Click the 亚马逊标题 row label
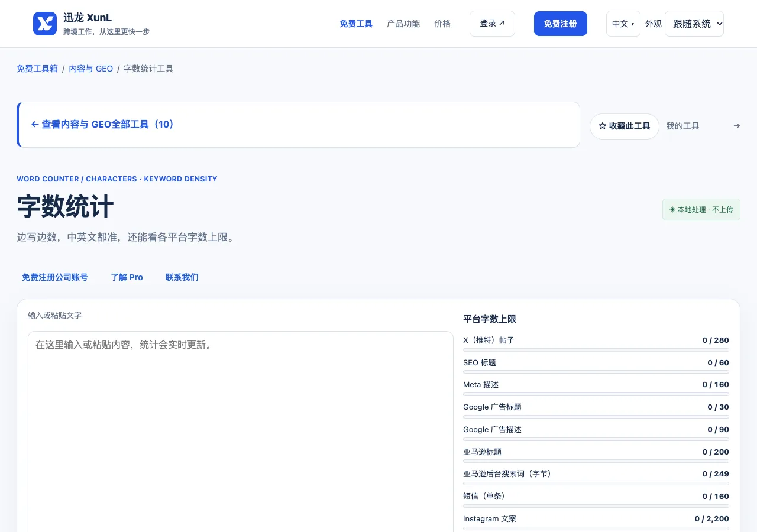Image resolution: width=757 pixels, height=532 pixels. point(483,452)
